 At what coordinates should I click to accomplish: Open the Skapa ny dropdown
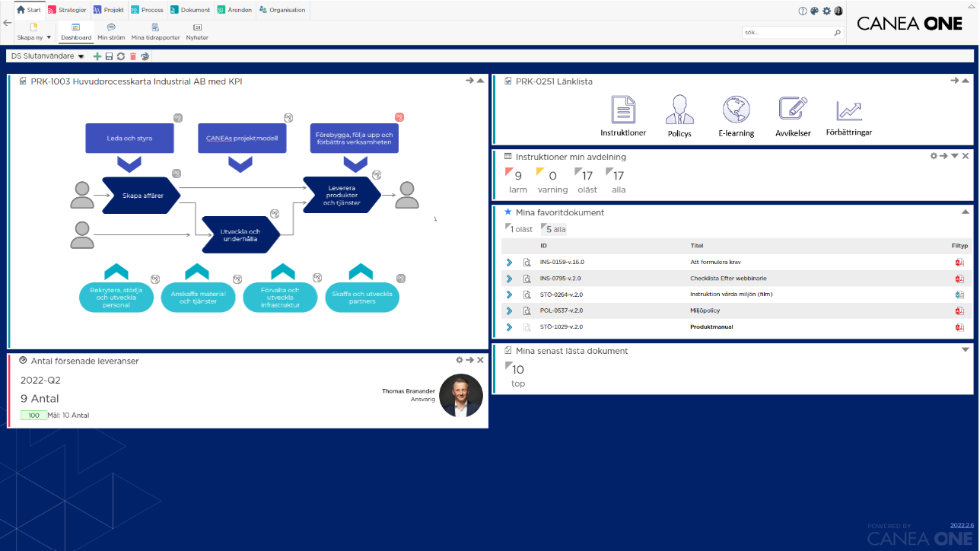34,32
